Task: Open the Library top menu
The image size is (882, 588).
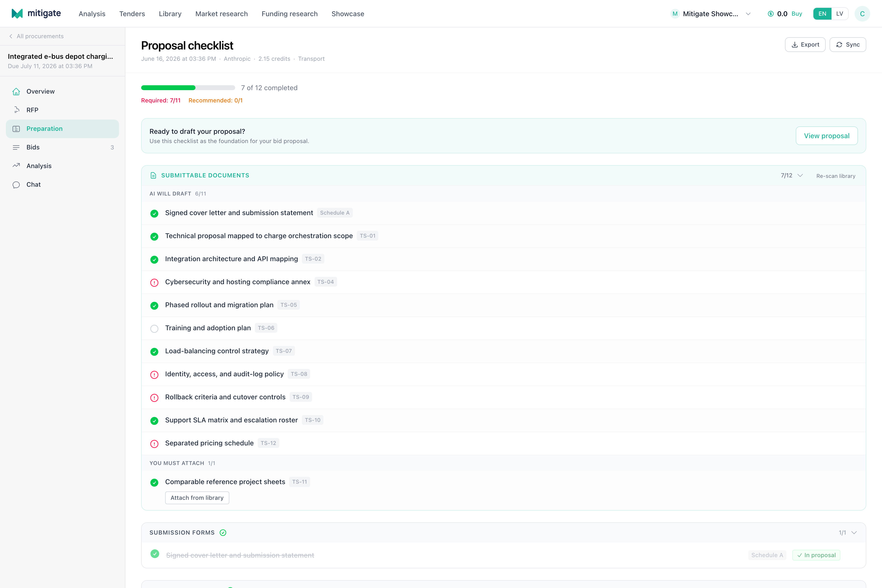Action: click(x=170, y=14)
